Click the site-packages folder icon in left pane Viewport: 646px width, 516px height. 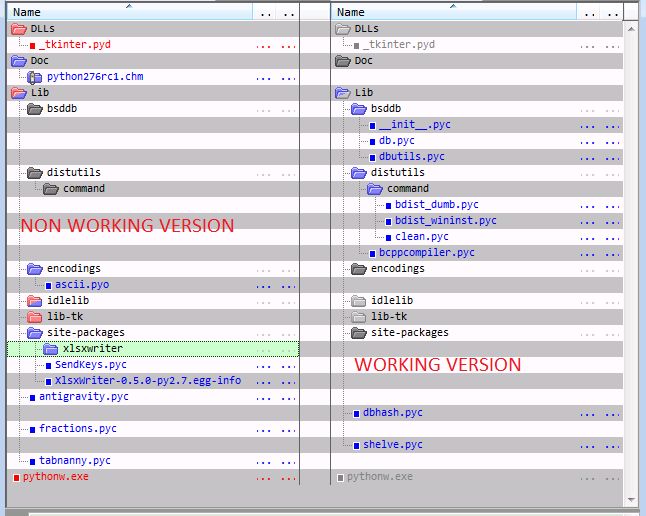35,333
